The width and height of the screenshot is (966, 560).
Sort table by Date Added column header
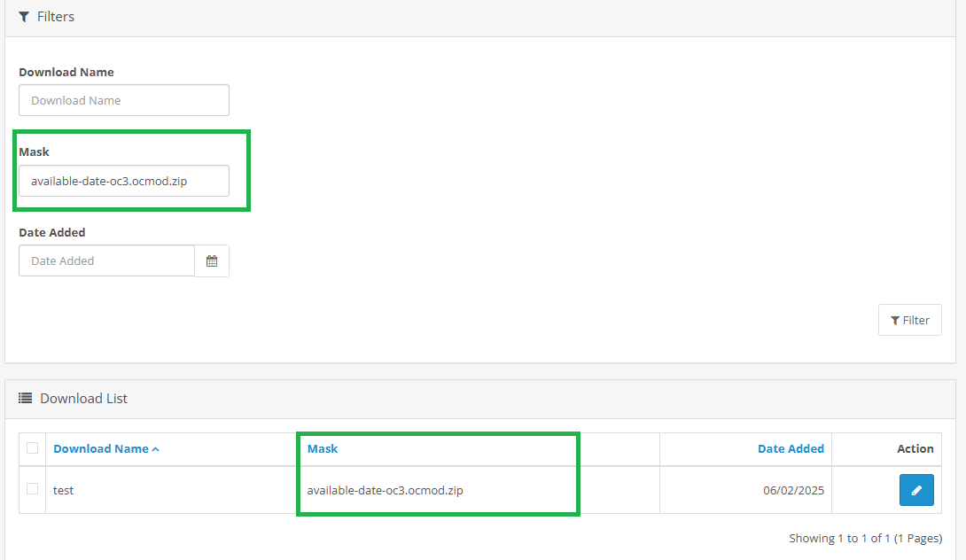[x=791, y=449]
